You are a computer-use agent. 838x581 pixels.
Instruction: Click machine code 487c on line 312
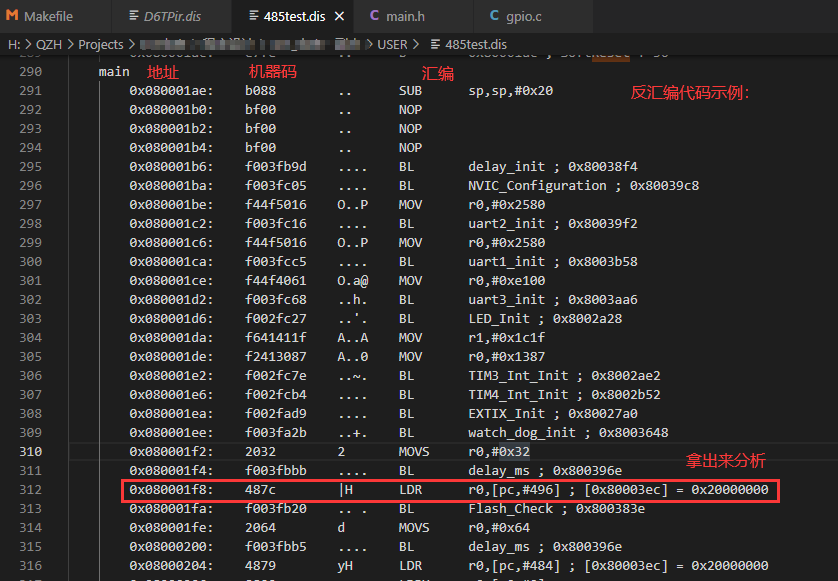point(260,490)
